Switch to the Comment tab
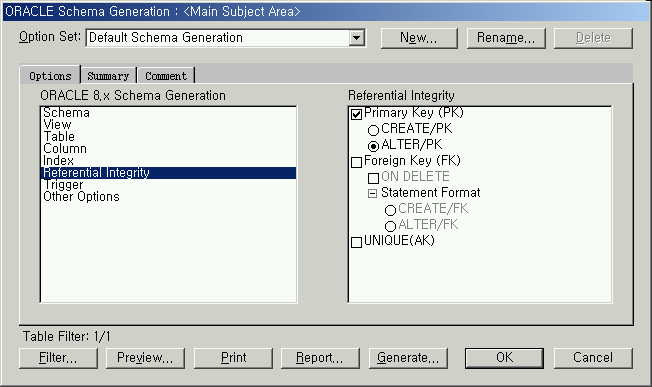 tap(166, 76)
